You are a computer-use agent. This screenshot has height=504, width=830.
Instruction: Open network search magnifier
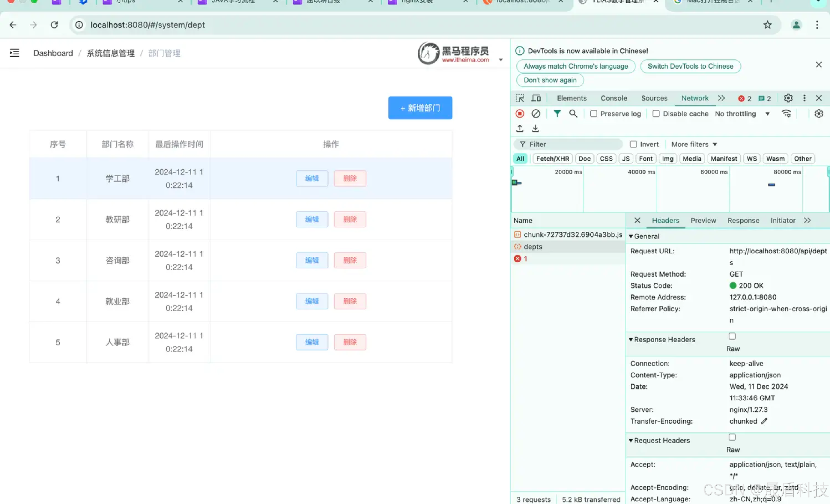pos(573,114)
